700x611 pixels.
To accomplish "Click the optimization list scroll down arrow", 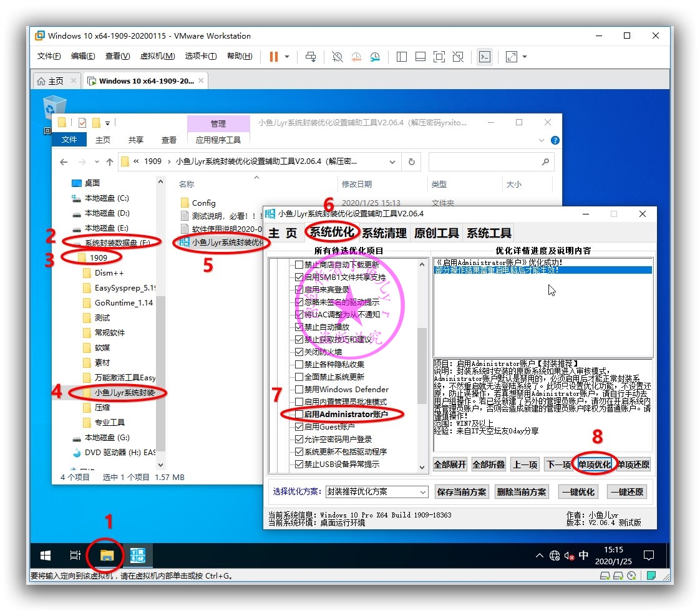I will pyautogui.click(x=422, y=467).
